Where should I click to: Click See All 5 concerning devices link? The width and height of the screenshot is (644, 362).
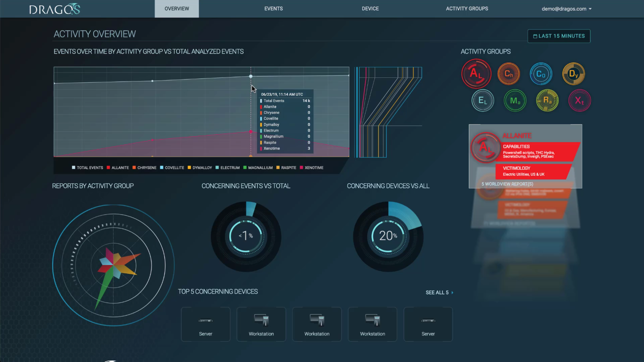click(439, 292)
